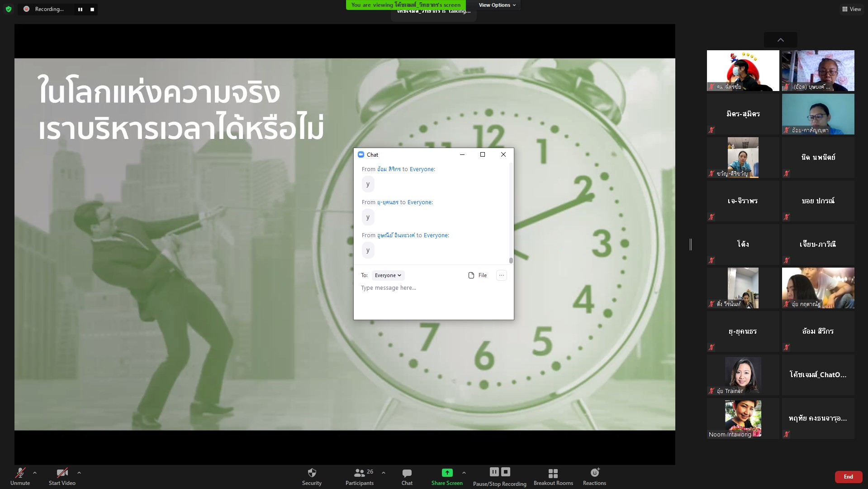Image resolution: width=868 pixels, height=489 pixels.
Task: Expand audio options arrow beside Unmute
Action: [35, 473]
